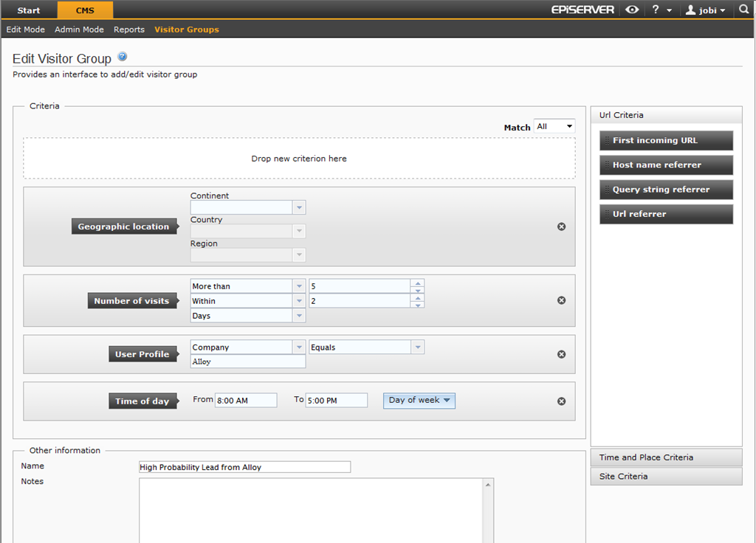
Task: Delete the User Profile criterion
Action: tap(561, 354)
